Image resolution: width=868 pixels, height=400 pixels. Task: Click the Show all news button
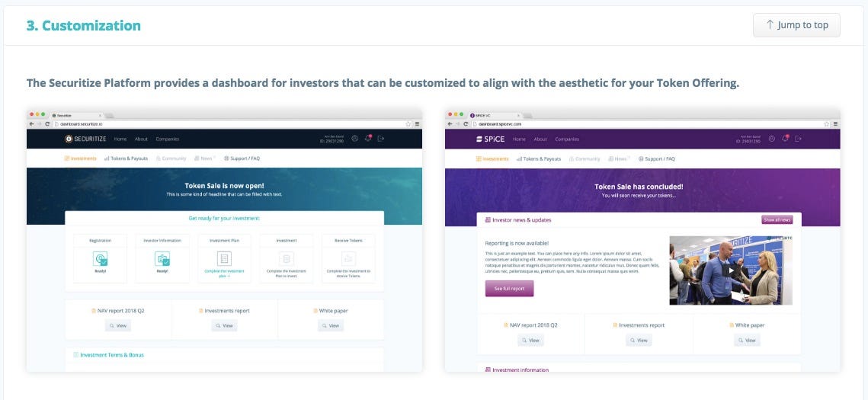pos(777,219)
